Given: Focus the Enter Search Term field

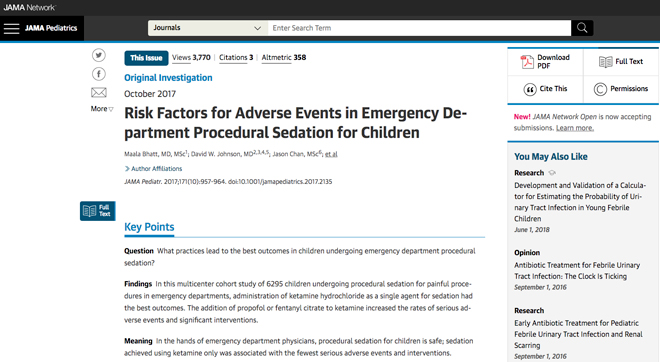Looking at the screenshot, I should [419, 28].
